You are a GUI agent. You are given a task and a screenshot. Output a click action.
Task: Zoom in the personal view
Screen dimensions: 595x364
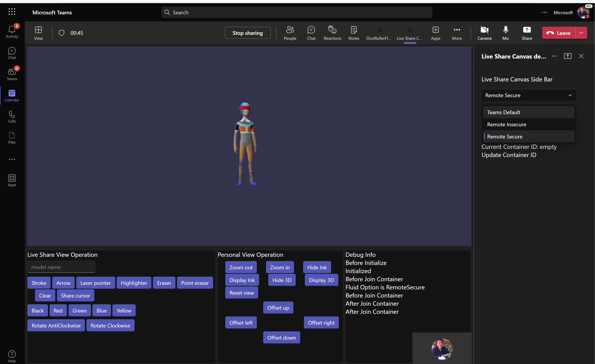280,267
